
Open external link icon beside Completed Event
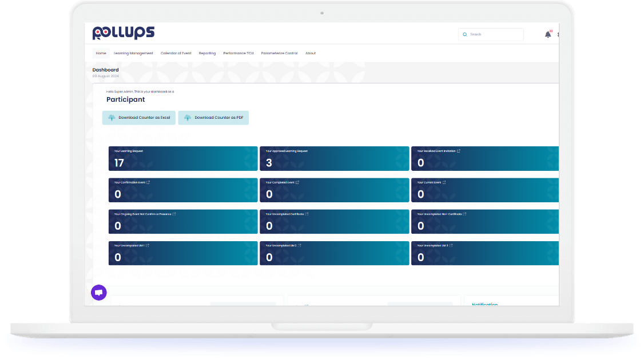pyautogui.click(x=297, y=182)
